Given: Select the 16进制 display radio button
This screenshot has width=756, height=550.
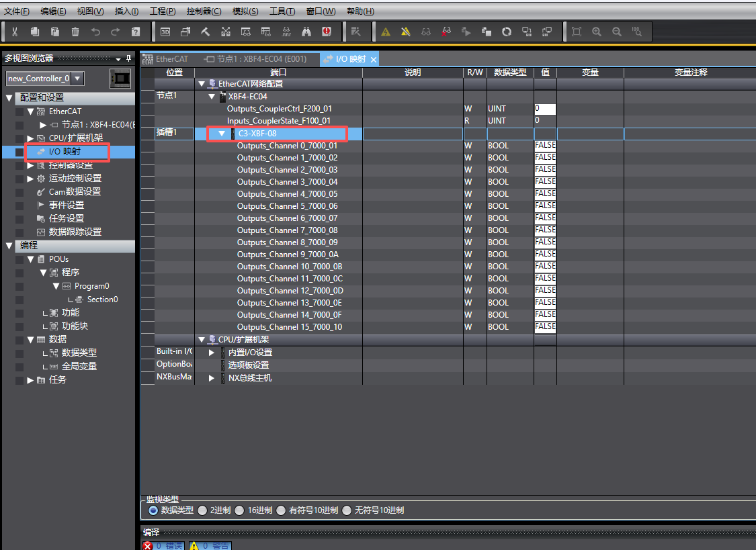Looking at the screenshot, I should tap(240, 510).
